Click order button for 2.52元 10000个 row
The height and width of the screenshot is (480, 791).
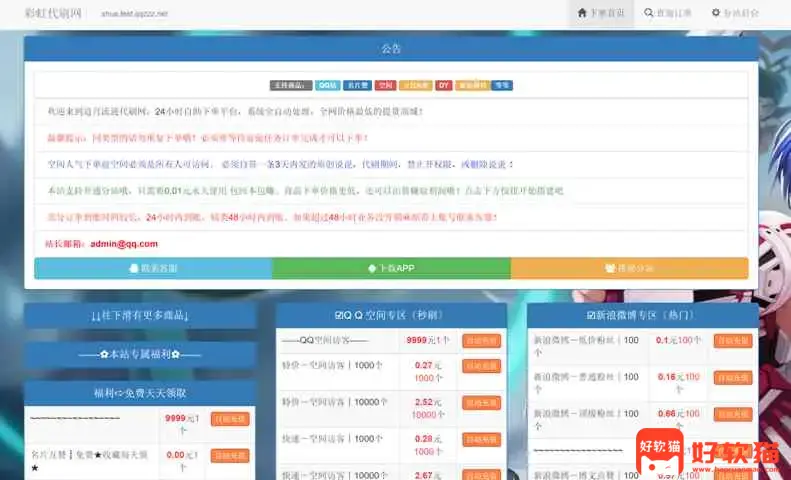(x=482, y=403)
